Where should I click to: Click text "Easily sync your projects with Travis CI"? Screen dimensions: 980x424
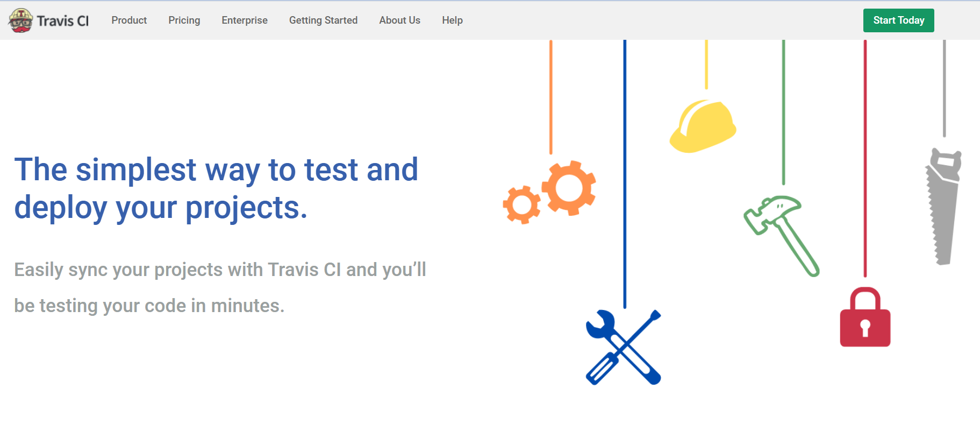coord(178,270)
